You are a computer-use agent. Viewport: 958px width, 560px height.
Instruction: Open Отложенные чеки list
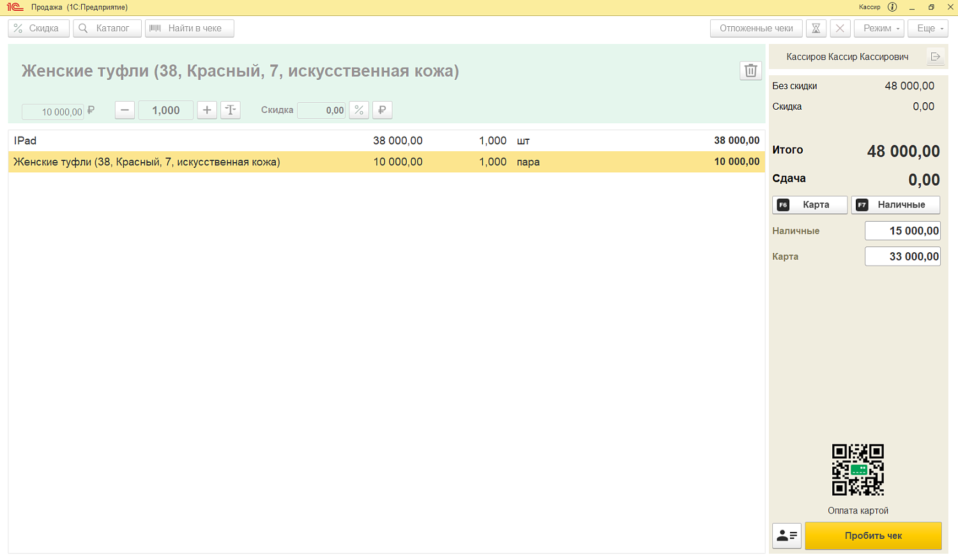756,28
